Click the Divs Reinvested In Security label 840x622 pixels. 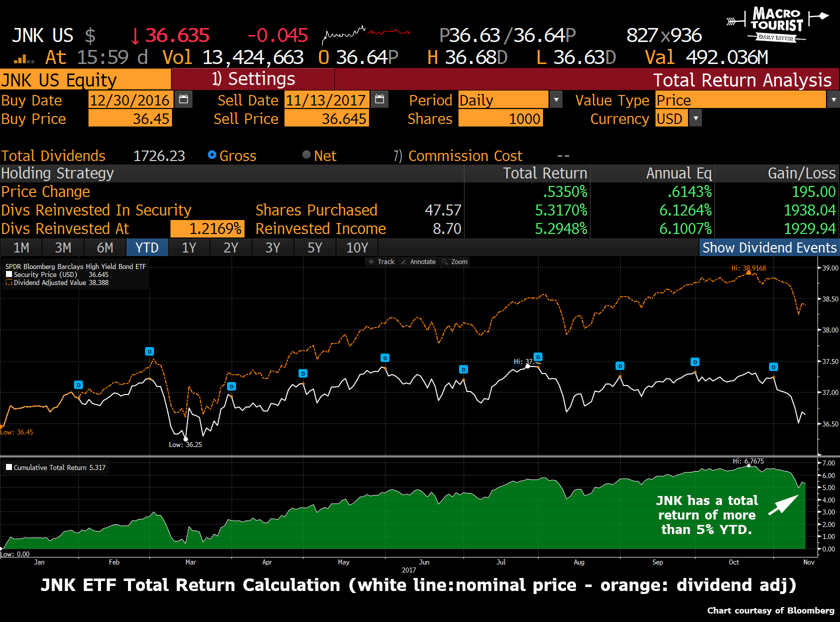(96, 210)
